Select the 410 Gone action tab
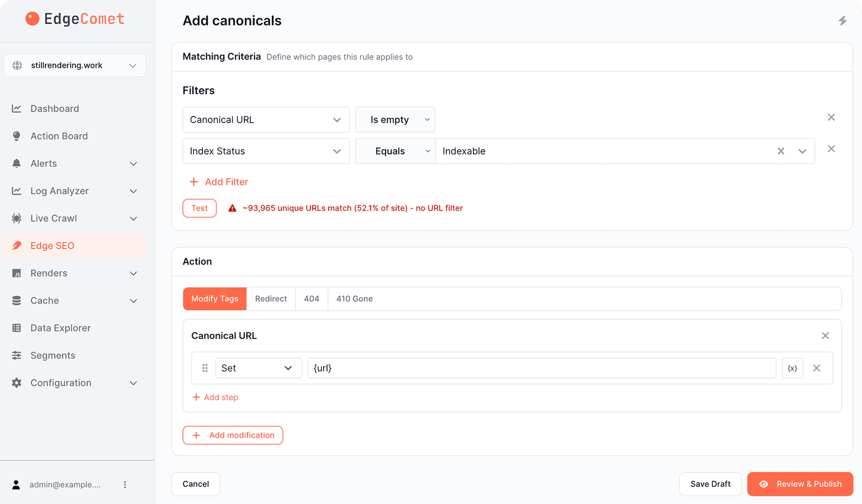862x504 pixels. [355, 298]
